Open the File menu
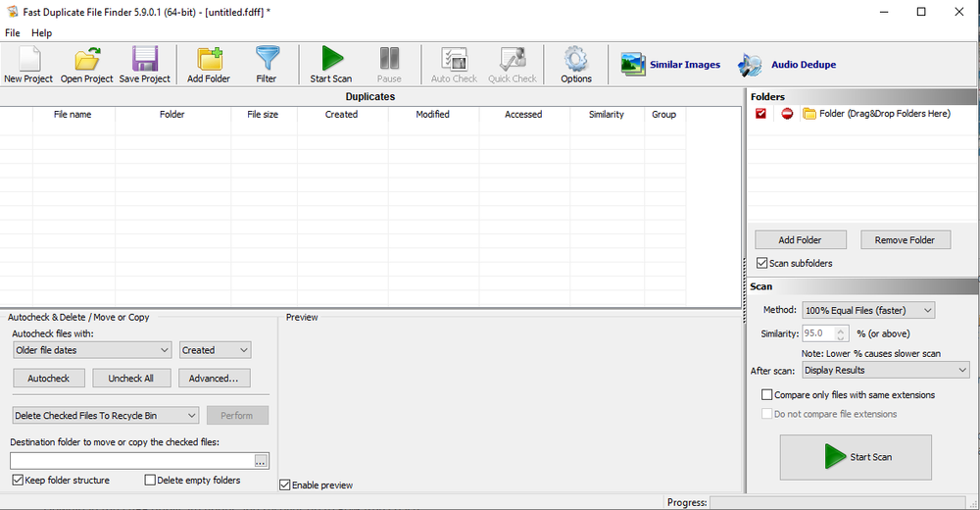980x510 pixels. [x=13, y=33]
